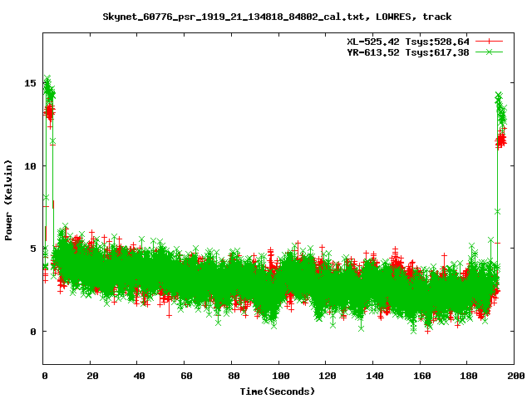Click the plot title Skynet_60776_psr_1919_21 text
532x399 pixels.
click(x=277, y=17)
